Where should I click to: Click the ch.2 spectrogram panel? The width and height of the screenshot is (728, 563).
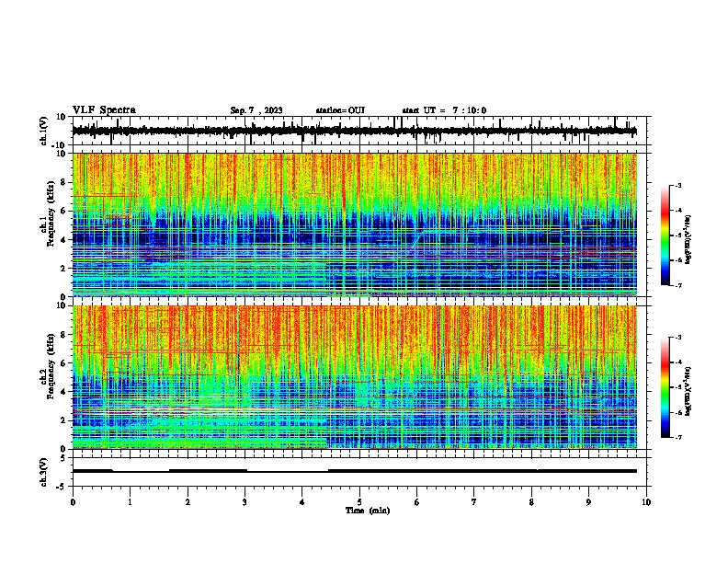tap(355, 377)
